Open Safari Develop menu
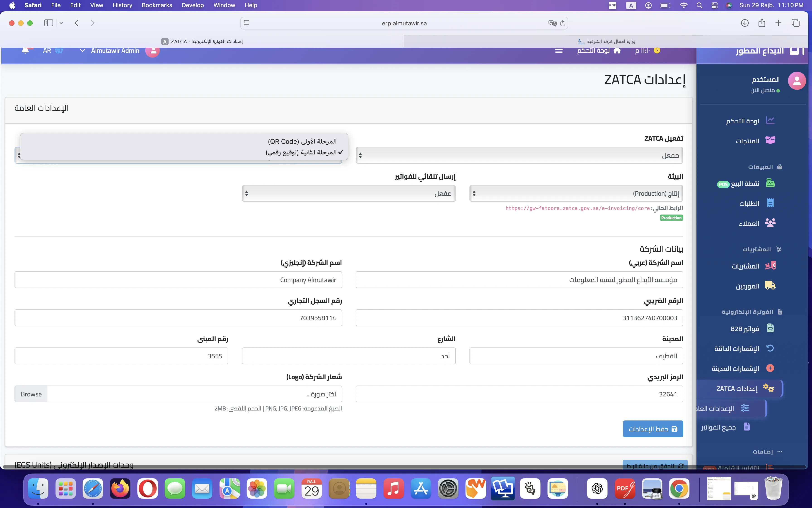Screen dimensions: 812x508 193,5
